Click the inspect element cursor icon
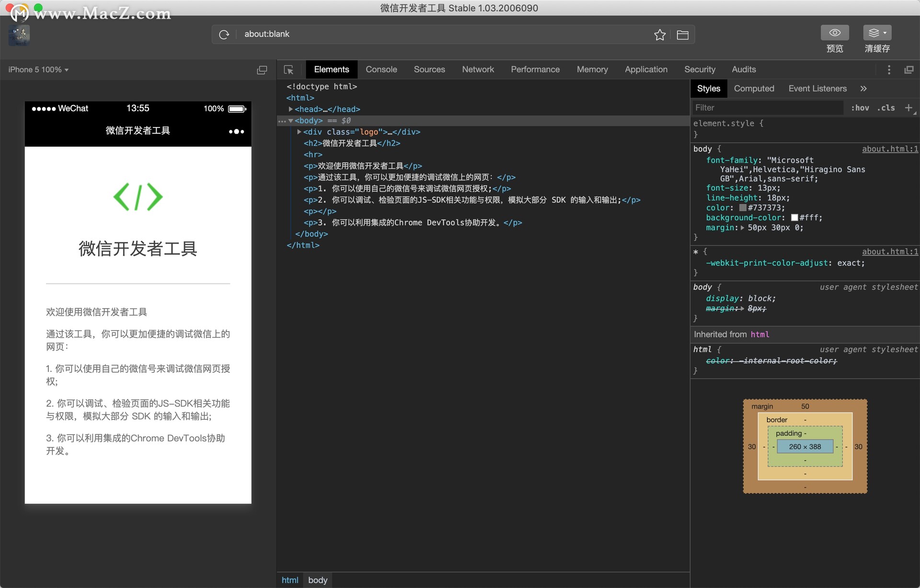 tap(289, 69)
